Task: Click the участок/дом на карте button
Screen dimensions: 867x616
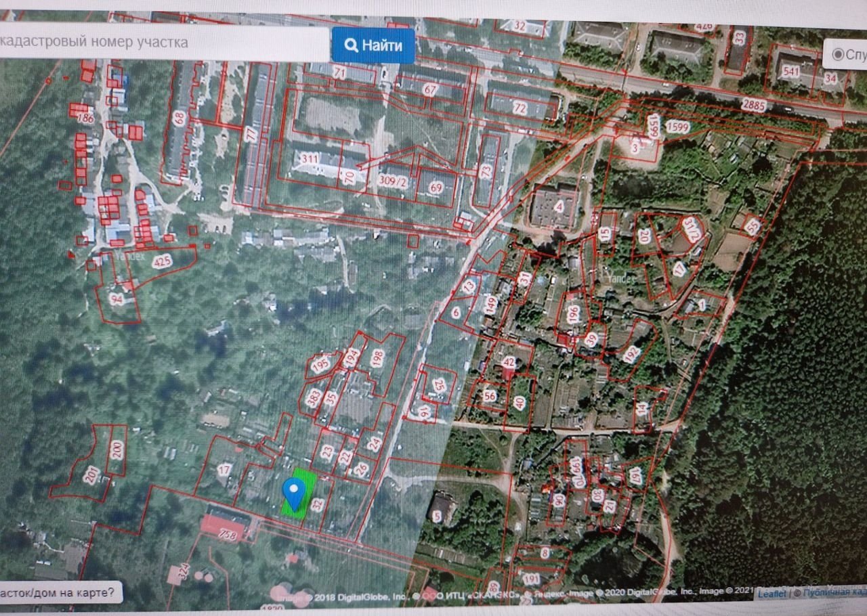Action: click(x=60, y=593)
